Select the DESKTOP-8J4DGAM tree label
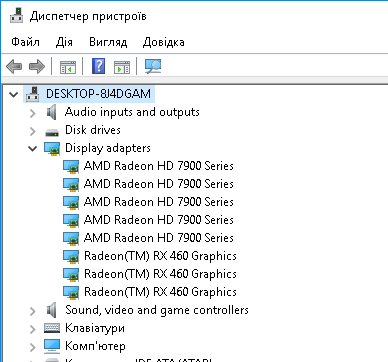The image size is (388, 362). click(x=98, y=94)
